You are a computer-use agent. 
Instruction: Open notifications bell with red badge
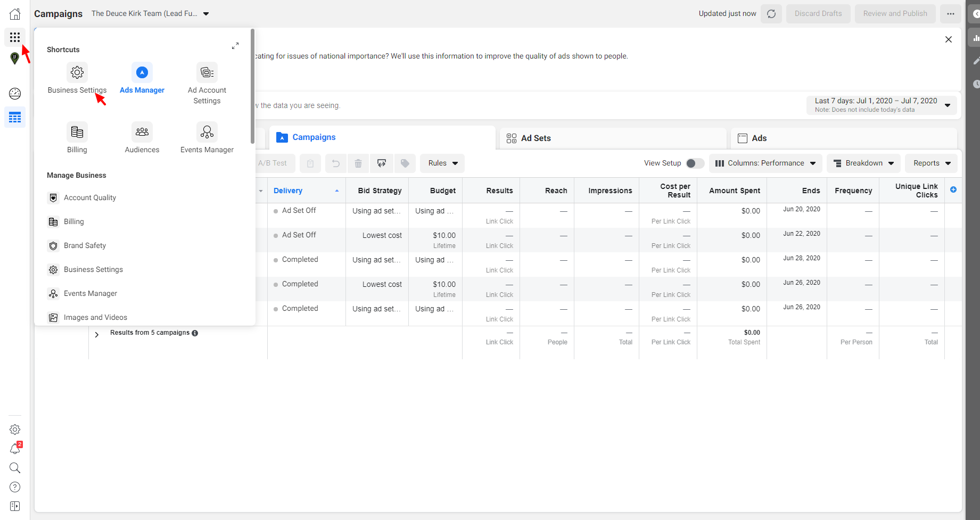click(x=15, y=449)
